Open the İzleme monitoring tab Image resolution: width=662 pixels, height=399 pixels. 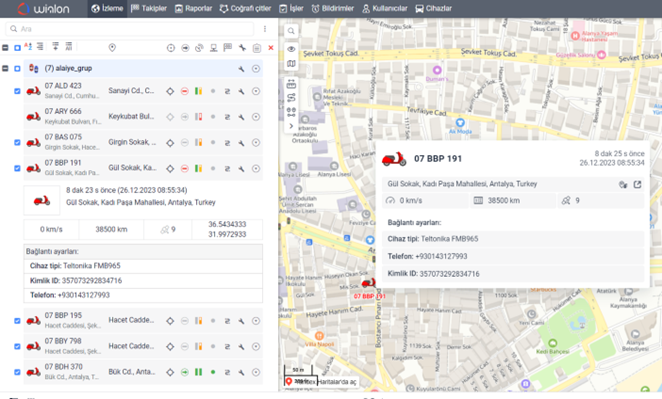(107, 8)
